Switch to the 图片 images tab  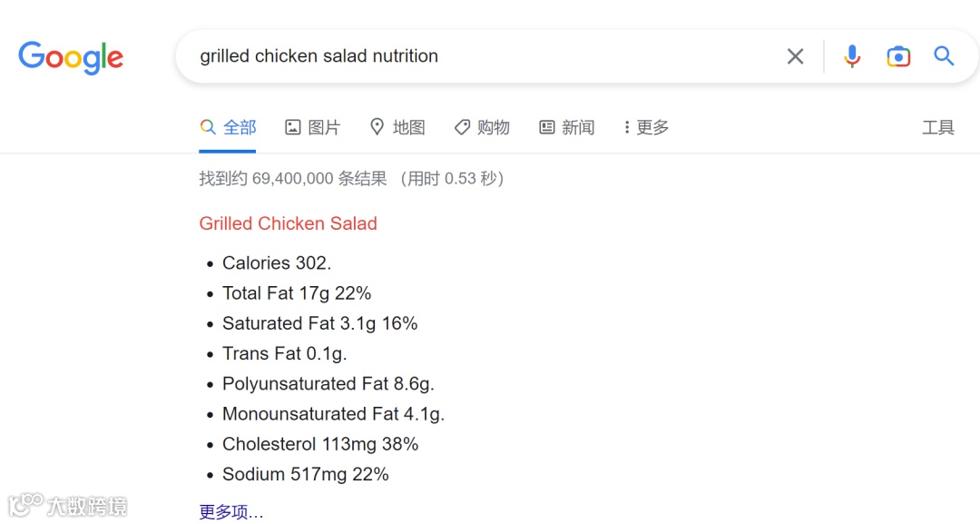[x=324, y=127]
